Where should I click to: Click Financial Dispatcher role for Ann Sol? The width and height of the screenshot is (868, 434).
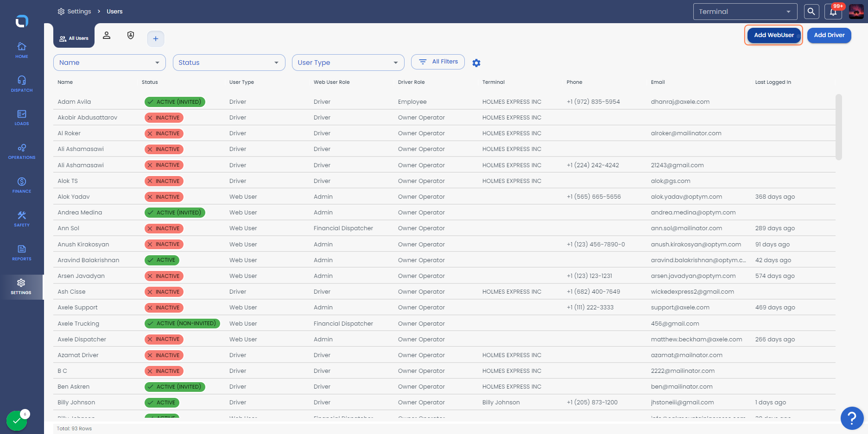click(343, 228)
